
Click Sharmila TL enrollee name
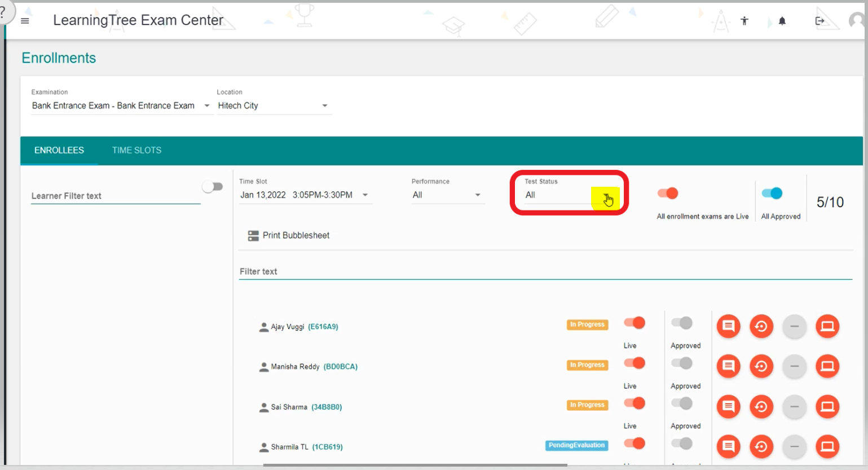pyautogui.click(x=289, y=447)
